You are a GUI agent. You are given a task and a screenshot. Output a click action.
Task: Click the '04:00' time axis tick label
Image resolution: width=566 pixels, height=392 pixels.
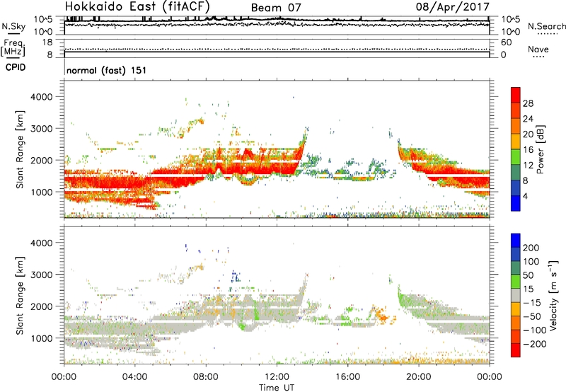pos(134,377)
